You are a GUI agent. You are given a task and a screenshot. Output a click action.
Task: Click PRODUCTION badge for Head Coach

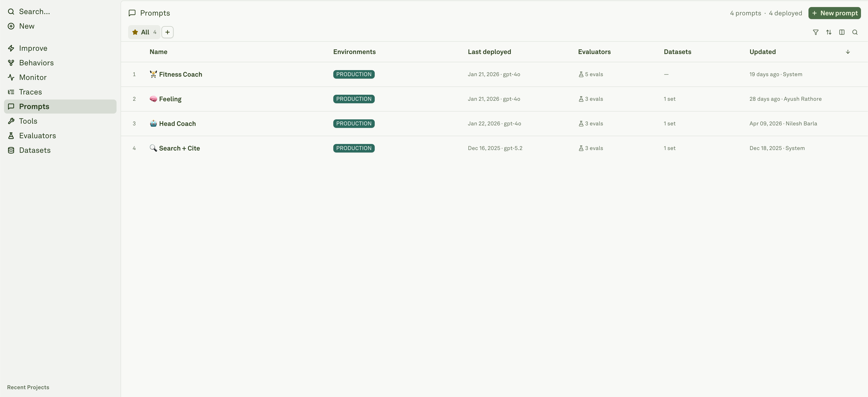354,124
